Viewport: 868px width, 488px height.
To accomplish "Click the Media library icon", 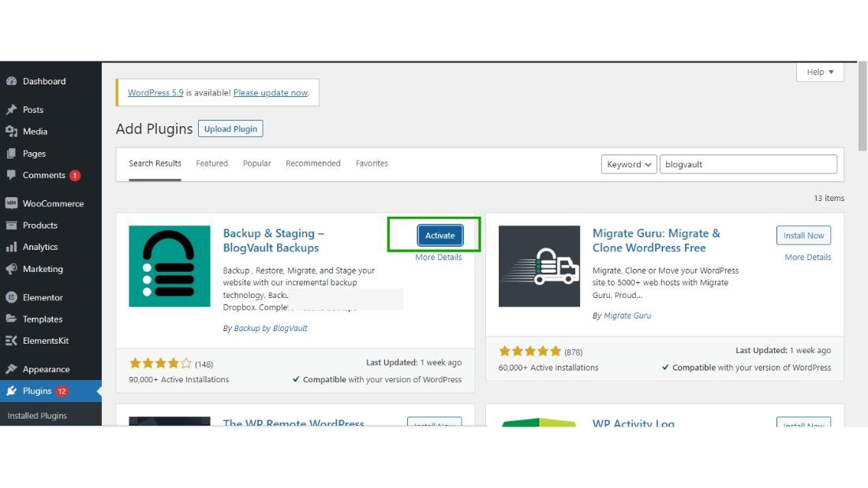I will pyautogui.click(x=11, y=132).
